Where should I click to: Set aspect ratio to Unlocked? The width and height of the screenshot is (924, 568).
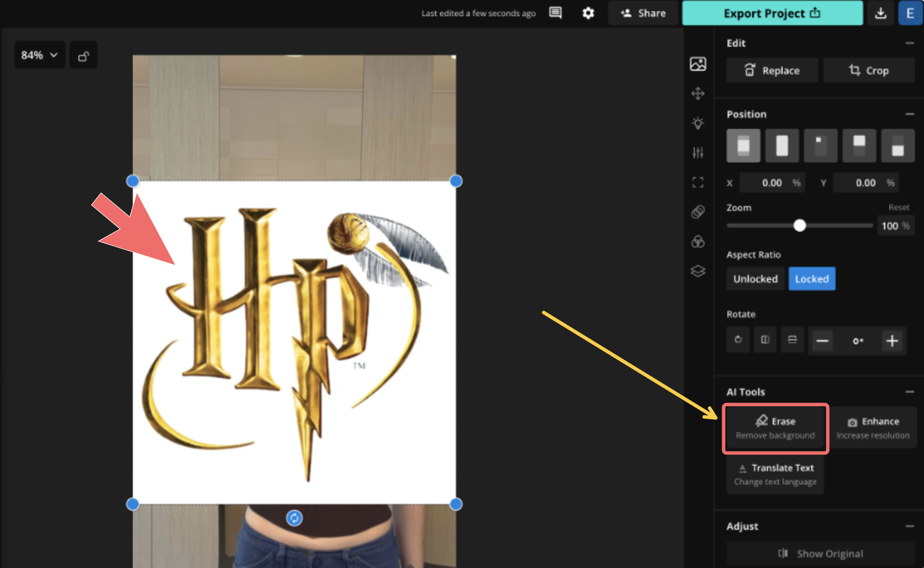pyautogui.click(x=755, y=279)
